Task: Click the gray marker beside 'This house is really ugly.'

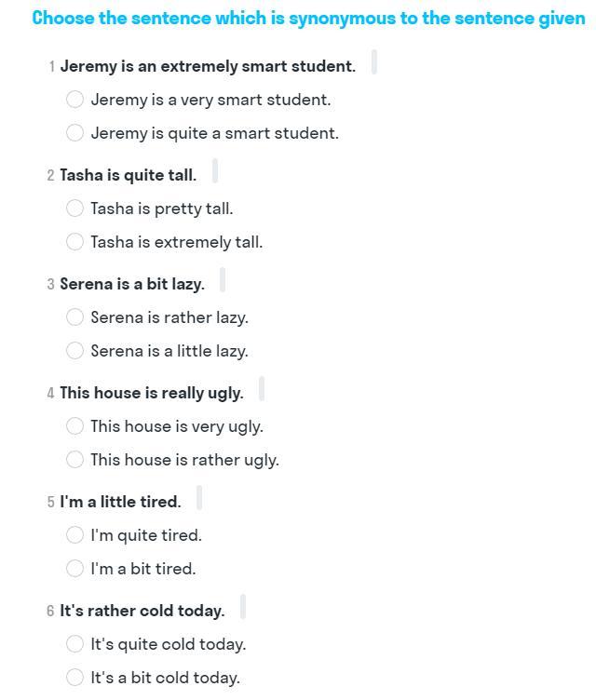Action: click(262, 388)
